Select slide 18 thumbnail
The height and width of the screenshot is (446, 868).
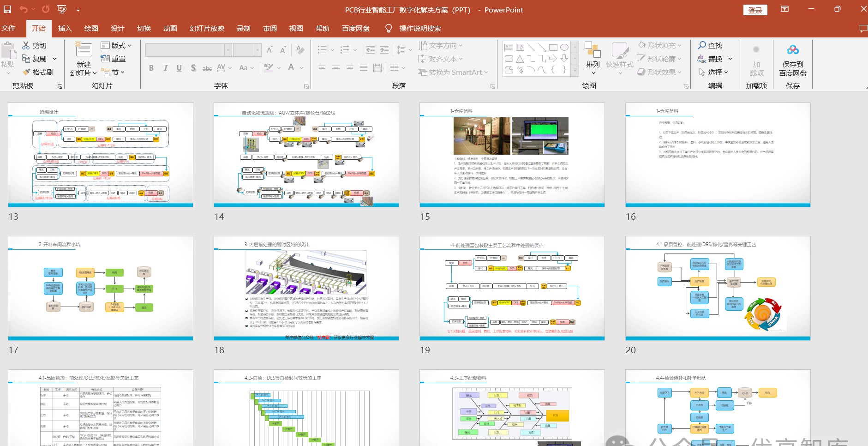pyautogui.click(x=306, y=288)
